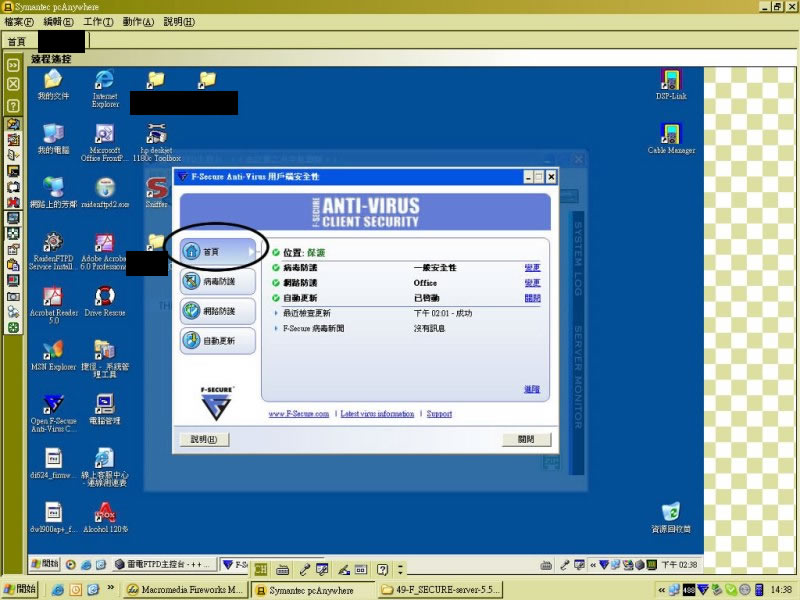The width and height of the screenshot is (800, 600).
Task: Click the 14:38 clock in system tray
Action: 781,590
